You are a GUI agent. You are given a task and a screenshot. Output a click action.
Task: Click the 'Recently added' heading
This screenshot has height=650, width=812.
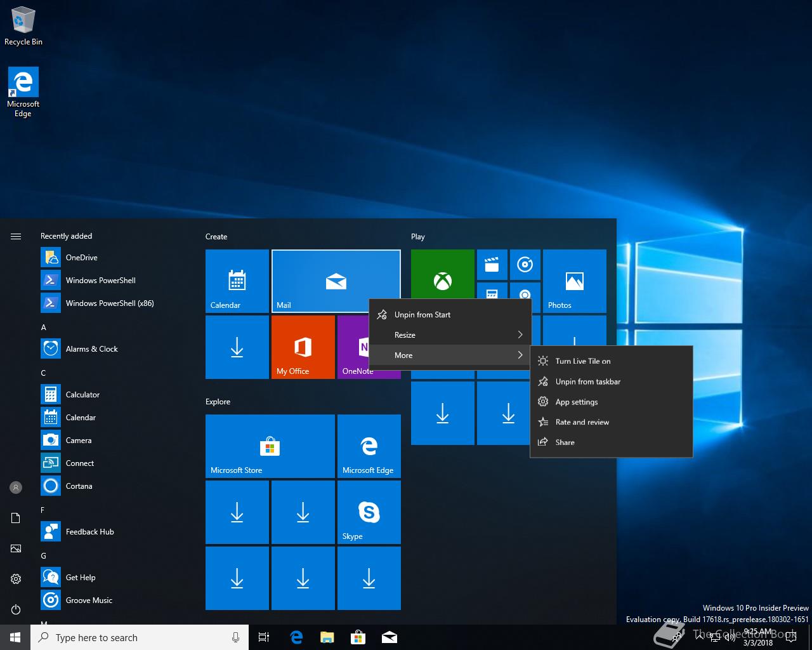point(66,235)
